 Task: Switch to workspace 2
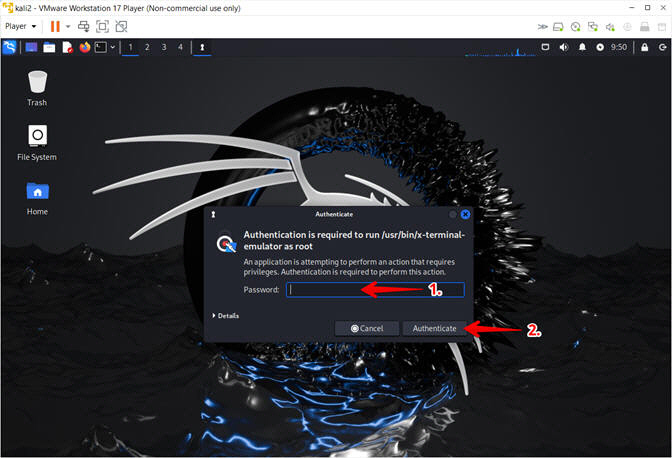[x=147, y=47]
